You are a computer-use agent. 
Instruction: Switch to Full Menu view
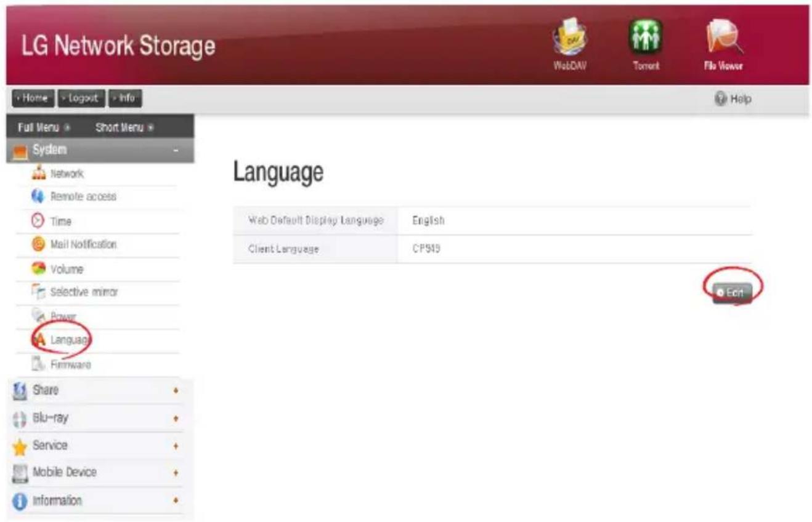(45, 127)
